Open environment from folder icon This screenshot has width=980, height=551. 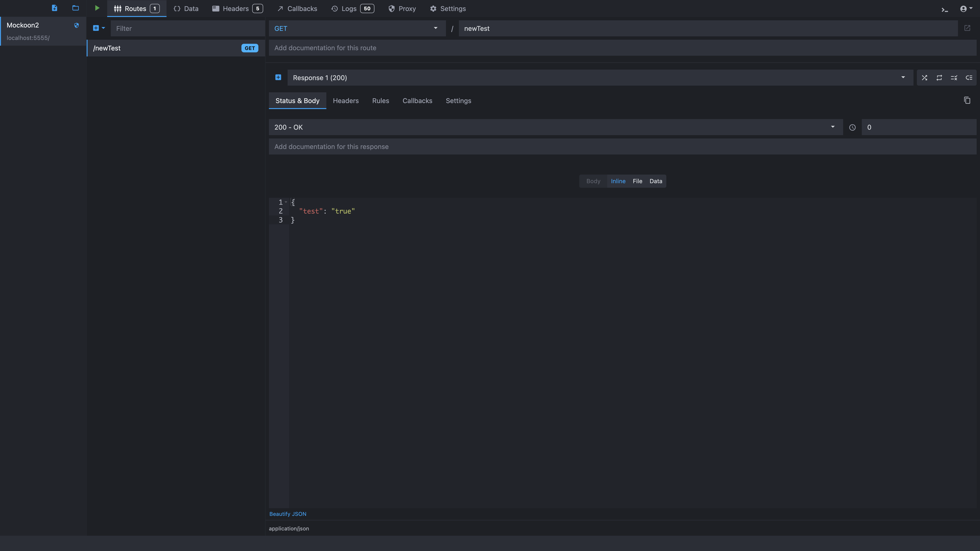pos(75,8)
